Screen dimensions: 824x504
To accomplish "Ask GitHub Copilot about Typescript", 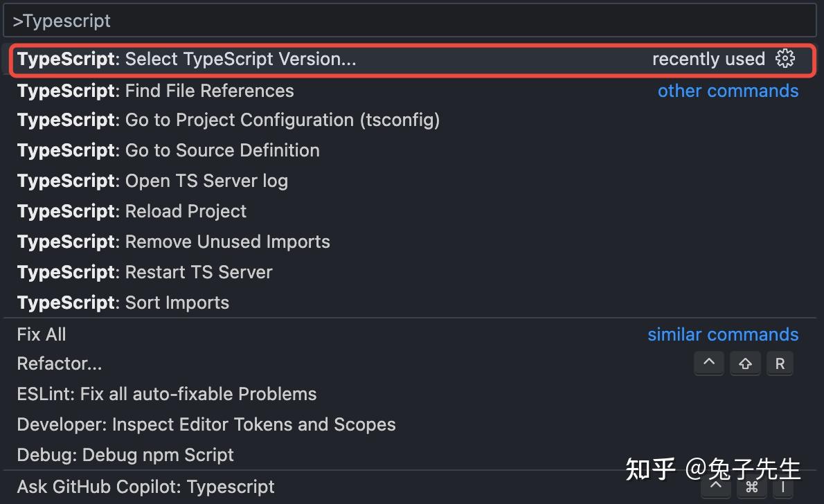I will 146,487.
